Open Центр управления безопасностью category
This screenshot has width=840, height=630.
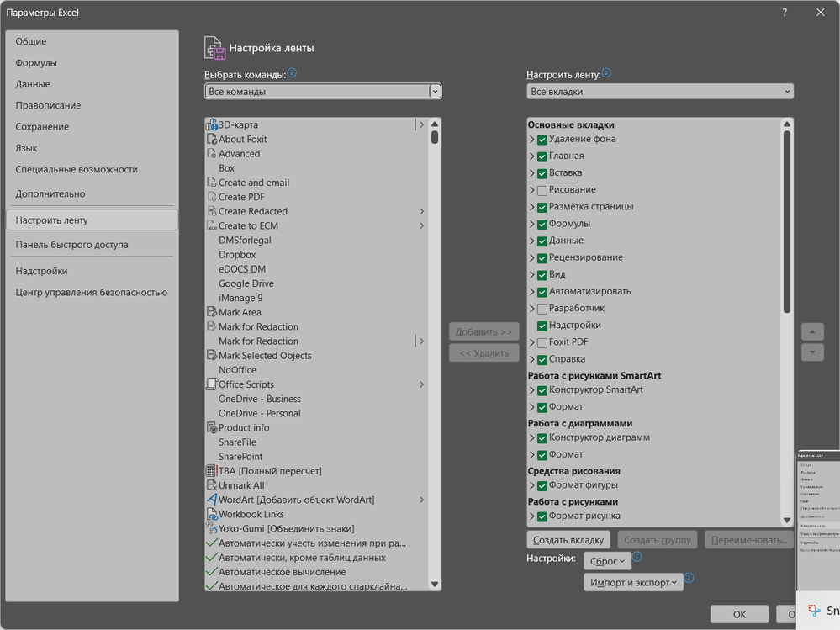pos(91,293)
